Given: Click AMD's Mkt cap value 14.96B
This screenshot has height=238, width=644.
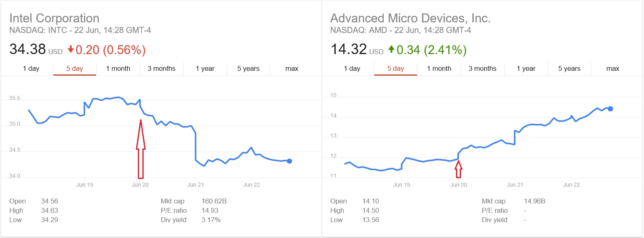Looking at the screenshot, I should click(x=535, y=201).
